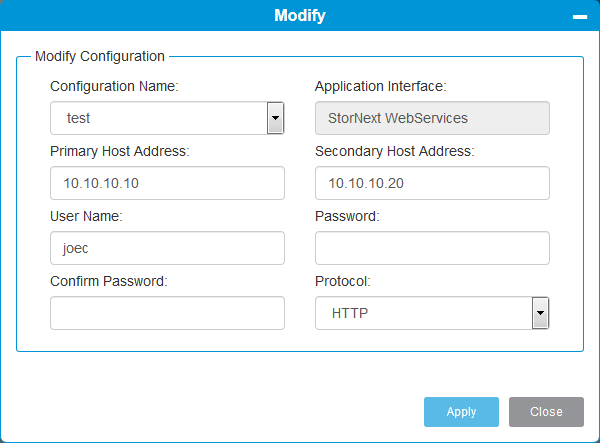Close the Modify dialog with Close button
Image resolution: width=600 pixels, height=443 pixels.
click(x=546, y=412)
